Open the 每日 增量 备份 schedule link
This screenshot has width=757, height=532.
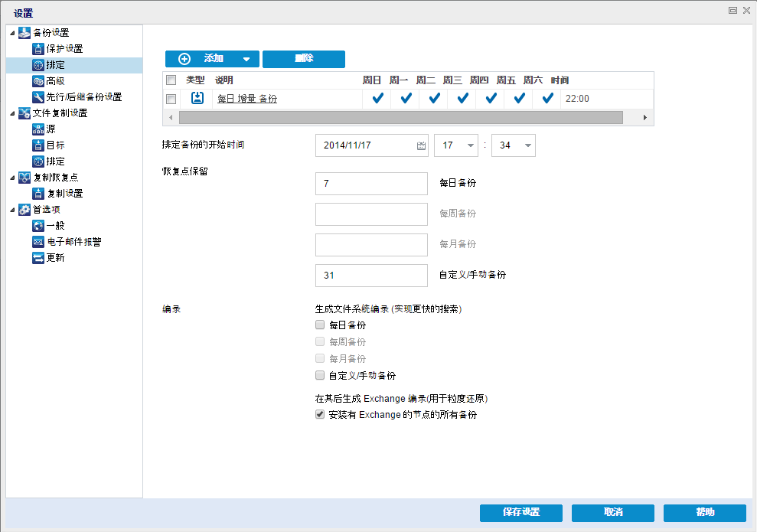coord(247,99)
